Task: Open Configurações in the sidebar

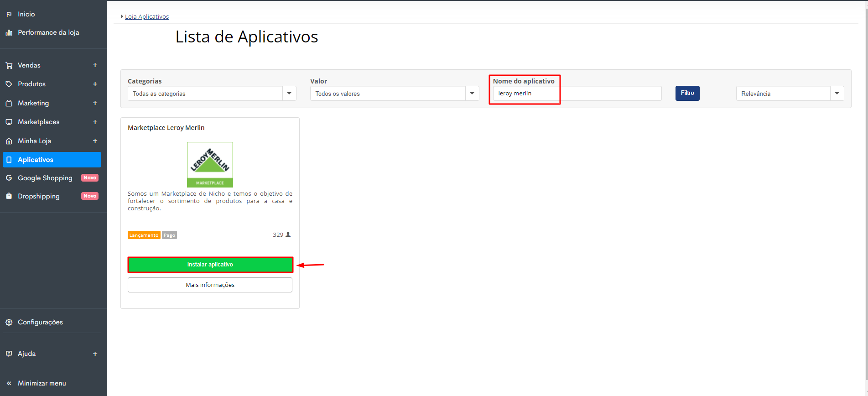Action: click(41, 322)
